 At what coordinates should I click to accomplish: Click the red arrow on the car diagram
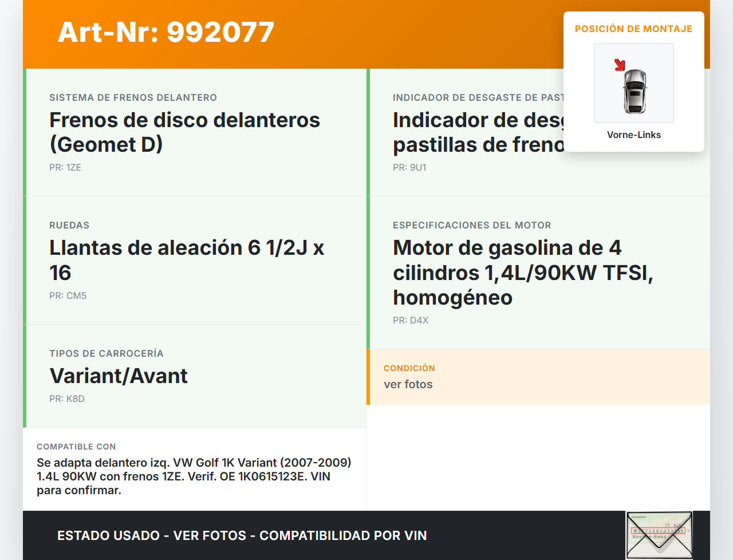tap(620, 65)
